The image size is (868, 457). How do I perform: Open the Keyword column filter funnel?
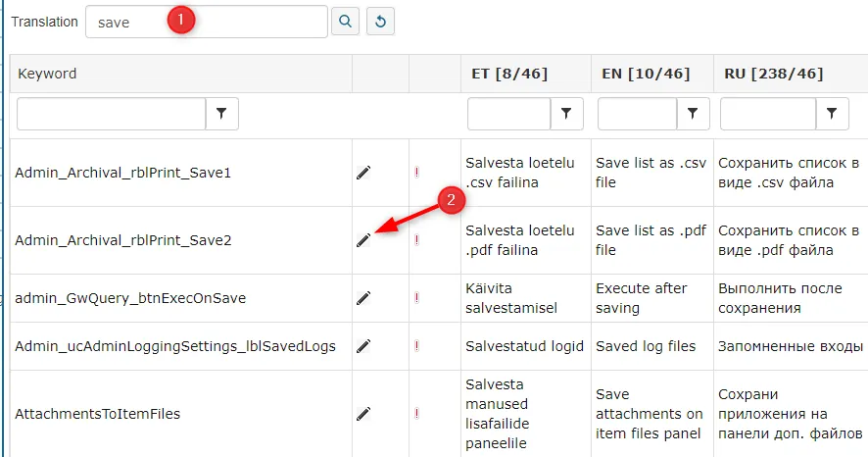coord(222,114)
